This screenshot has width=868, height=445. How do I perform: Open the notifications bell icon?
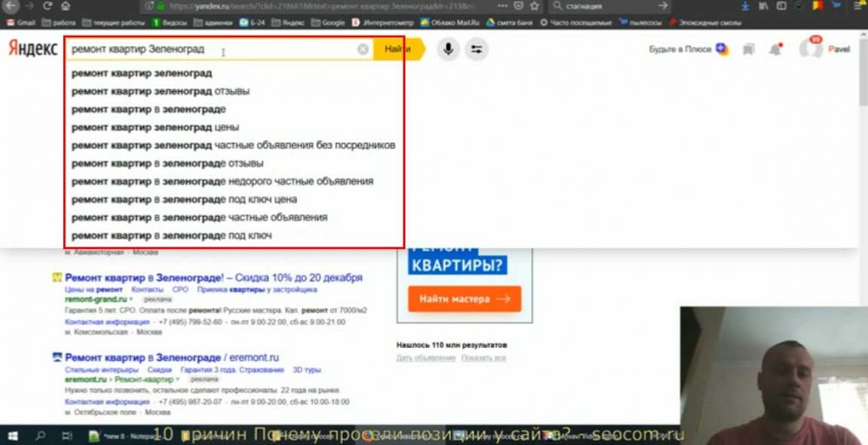pyautogui.click(x=775, y=50)
